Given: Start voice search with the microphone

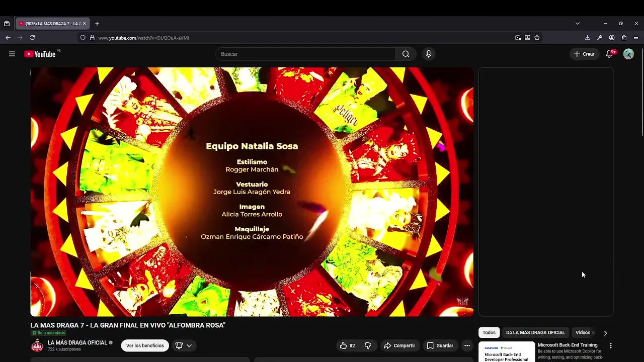Looking at the screenshot, I should pyautogui.click(x=428, y=54).
